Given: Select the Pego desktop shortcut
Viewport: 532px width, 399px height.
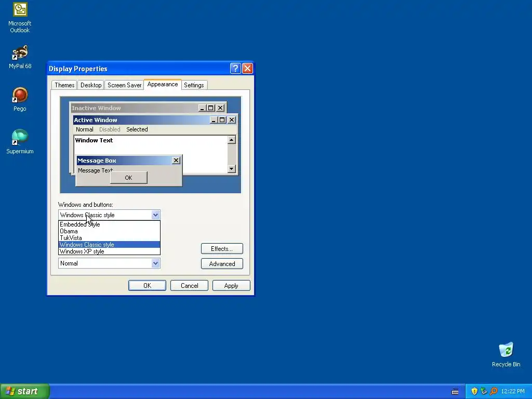Looking at the screenshot, I should (20, 99).
